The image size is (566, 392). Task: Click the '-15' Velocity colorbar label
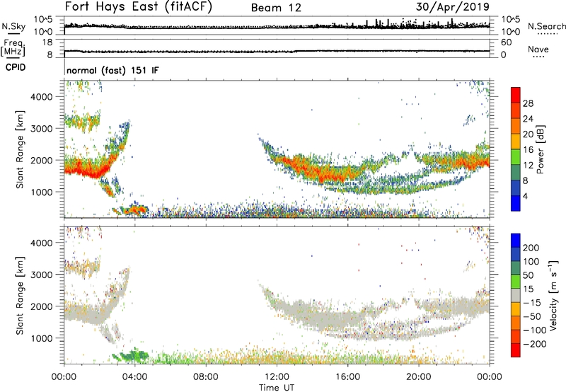[532, 303]
